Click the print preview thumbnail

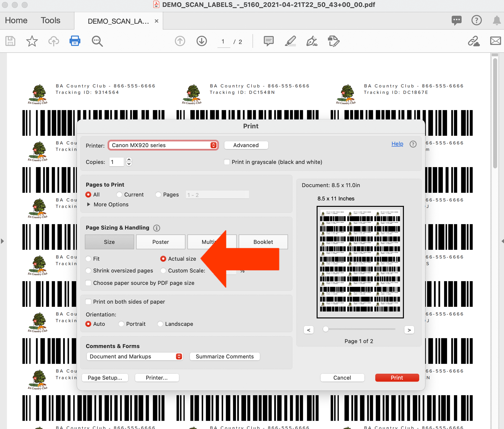coord(360,262)
